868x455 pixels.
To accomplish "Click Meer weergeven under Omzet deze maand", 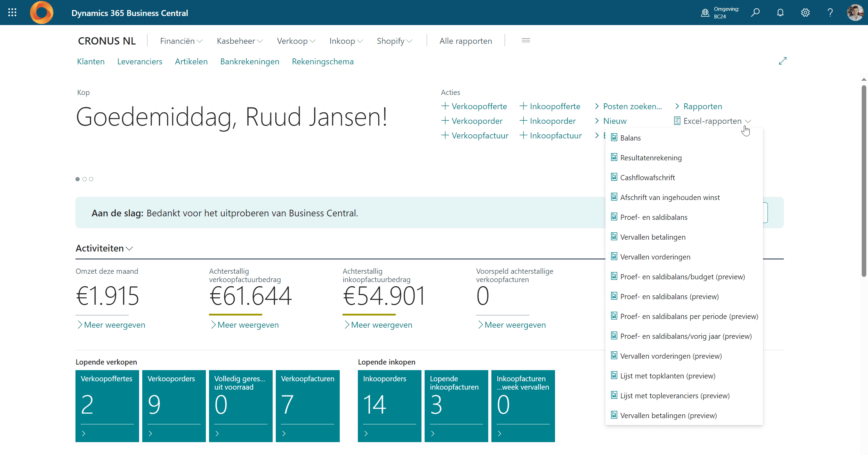I will click(x=111, y=325).
